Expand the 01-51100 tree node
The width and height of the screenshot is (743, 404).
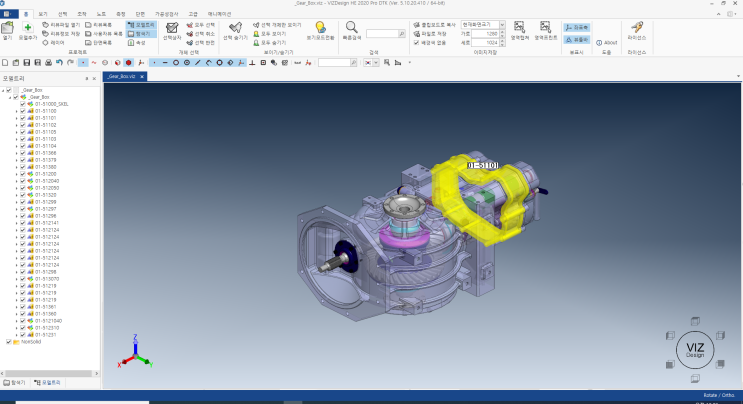click(17, 111)
